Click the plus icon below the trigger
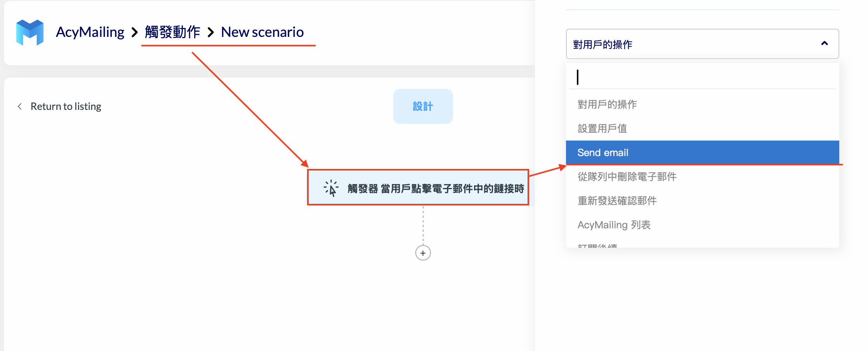The width and height of the screenshot is (868, 351). 423,253
